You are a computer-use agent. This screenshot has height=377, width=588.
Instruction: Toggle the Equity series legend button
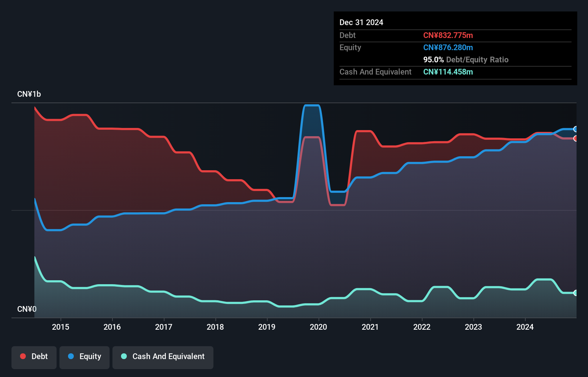coord(85,357)
